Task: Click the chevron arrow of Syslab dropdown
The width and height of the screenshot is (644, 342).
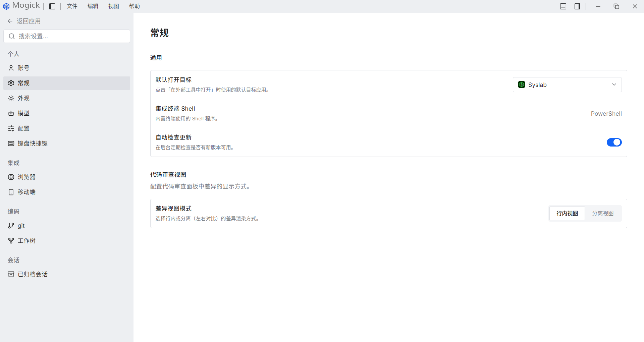Action: point(614,84)
